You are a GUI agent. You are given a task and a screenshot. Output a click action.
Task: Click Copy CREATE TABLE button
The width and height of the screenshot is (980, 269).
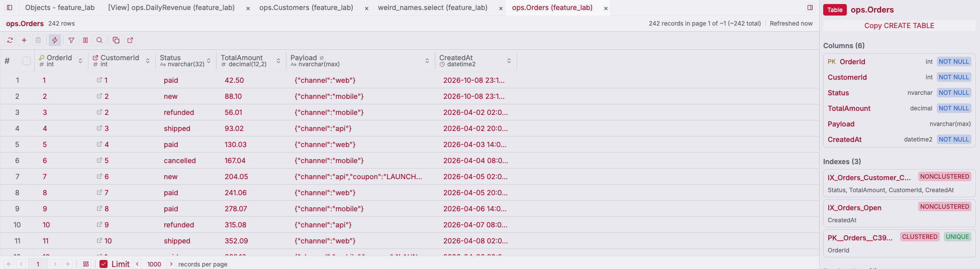(x=899, y=26)
